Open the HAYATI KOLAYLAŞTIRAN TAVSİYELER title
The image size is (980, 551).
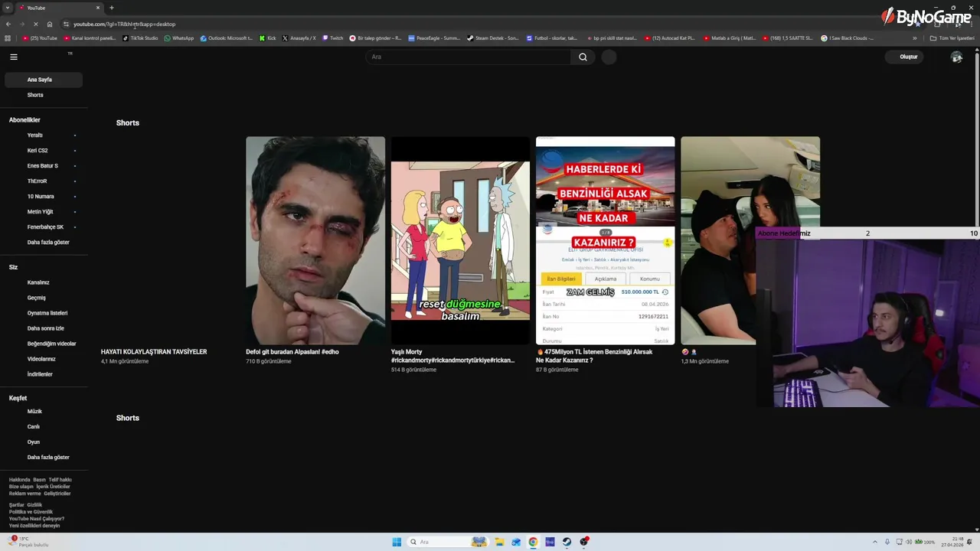154,352
